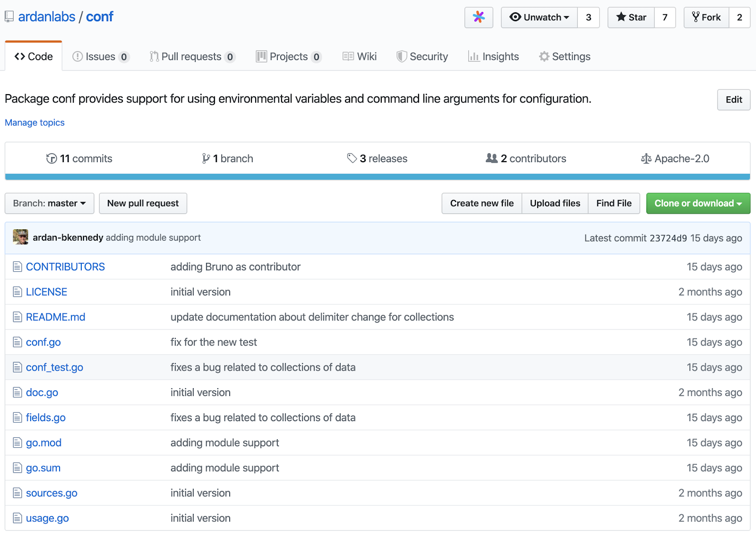Open the Pull requests tab

coord(192,57)
